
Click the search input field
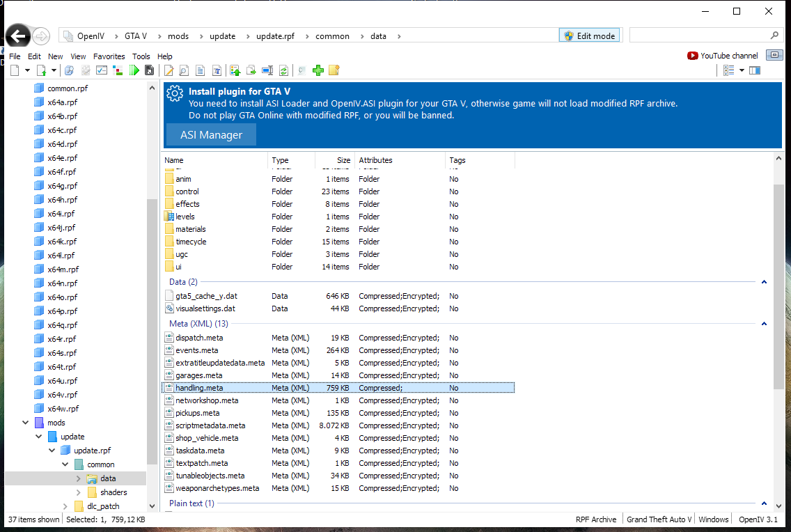coord(698,36)
